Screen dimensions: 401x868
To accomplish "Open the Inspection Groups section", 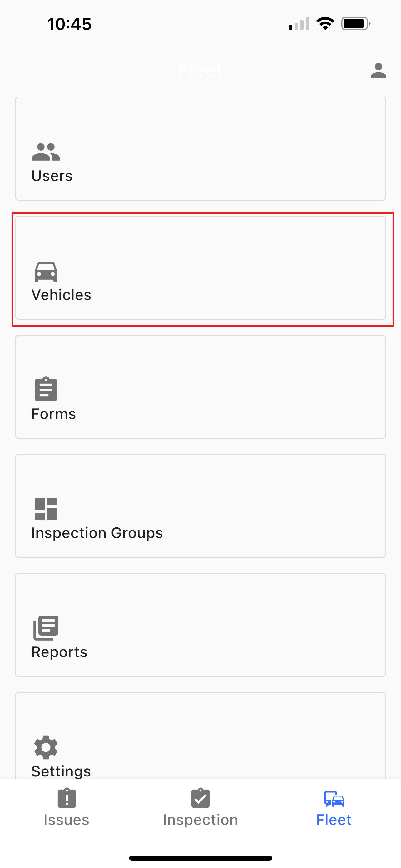I will coord(200,506).
